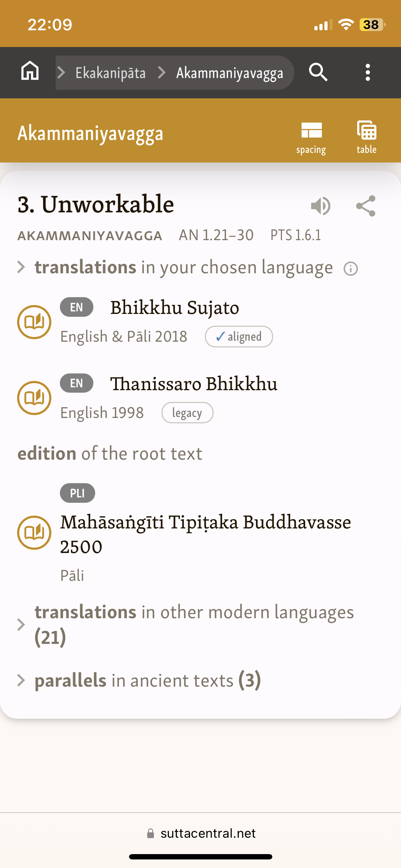Open book icon beside Thanissaro Bhikkhu
This screenshot has width=401, height=868.
[x=34, y=398]
